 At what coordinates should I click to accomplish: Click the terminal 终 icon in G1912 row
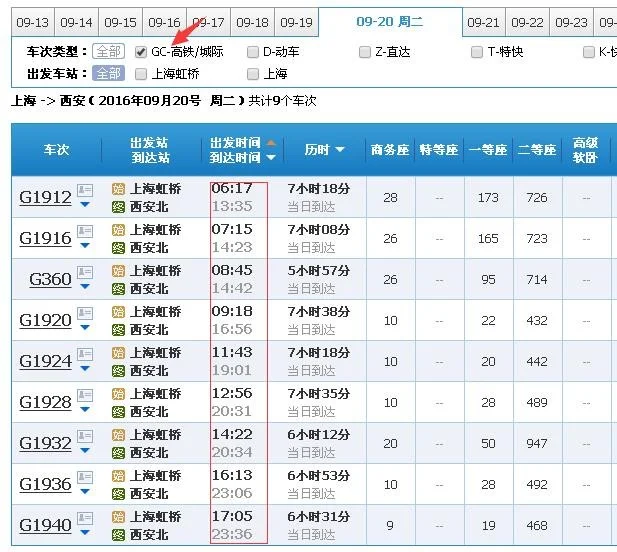(x=118, y=207)
